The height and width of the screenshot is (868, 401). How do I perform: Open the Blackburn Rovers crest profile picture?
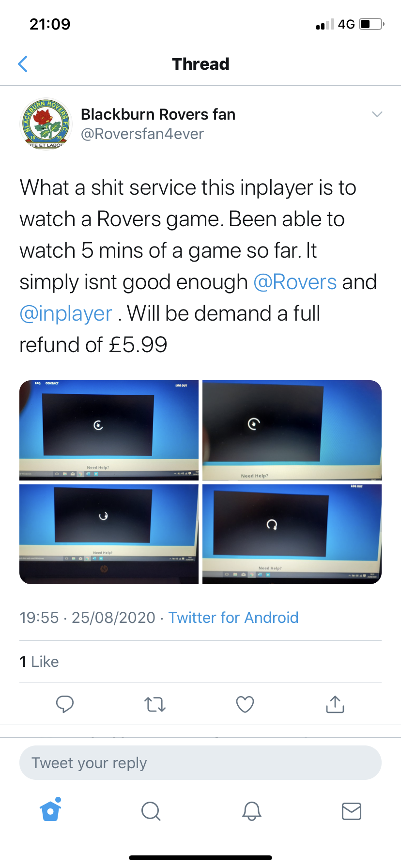click(x=46, y=124)
